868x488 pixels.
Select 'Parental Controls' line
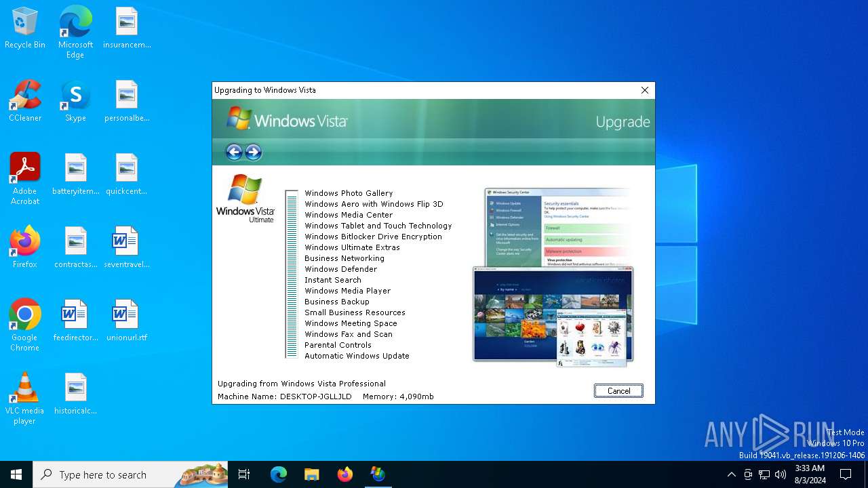[x=338, y=345]
